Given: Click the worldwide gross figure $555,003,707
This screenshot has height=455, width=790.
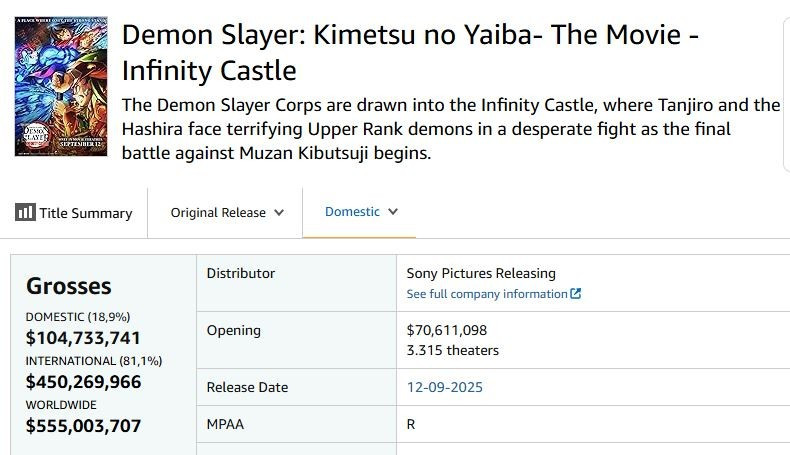Looking at the screenshot, I should [x=83, y=425].
